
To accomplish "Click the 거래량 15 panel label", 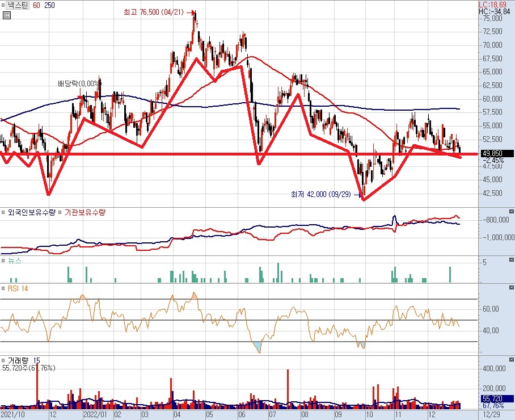I will coord(24,360).
